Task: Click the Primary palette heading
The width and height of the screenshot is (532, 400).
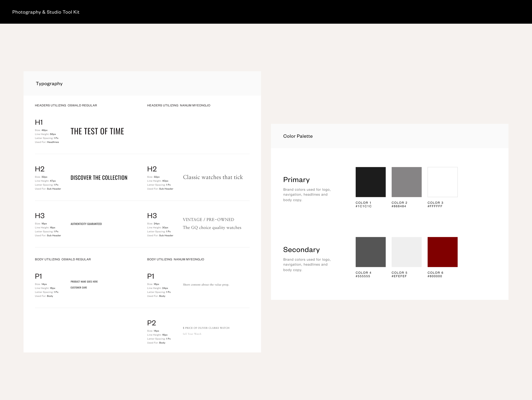Action: tap(296, 180)
